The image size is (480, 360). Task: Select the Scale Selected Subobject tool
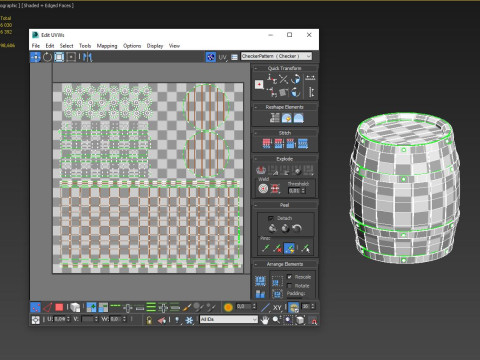[x=59, y=57]
